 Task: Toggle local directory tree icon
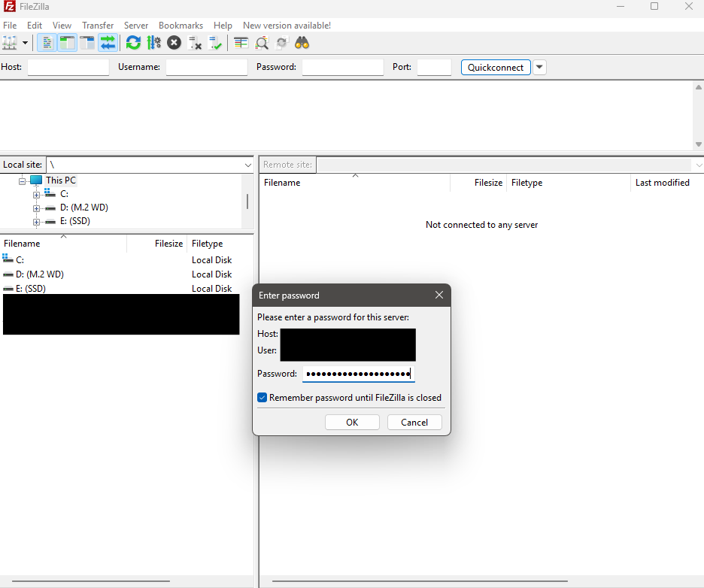tap(68, 43)
